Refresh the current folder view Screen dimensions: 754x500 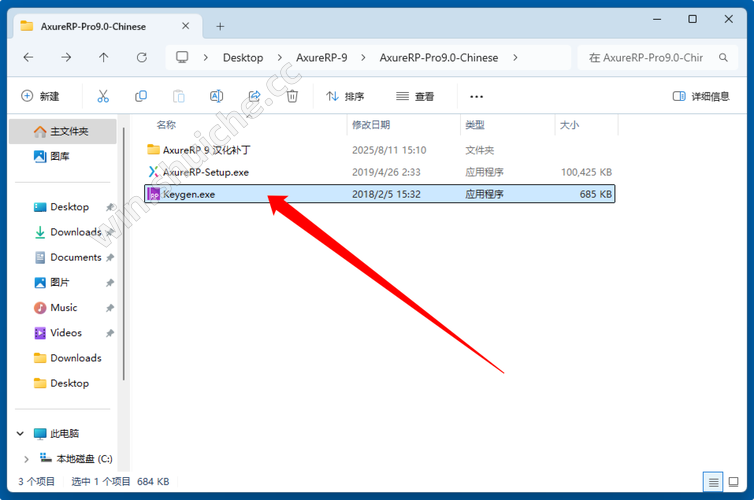point(141,57)
